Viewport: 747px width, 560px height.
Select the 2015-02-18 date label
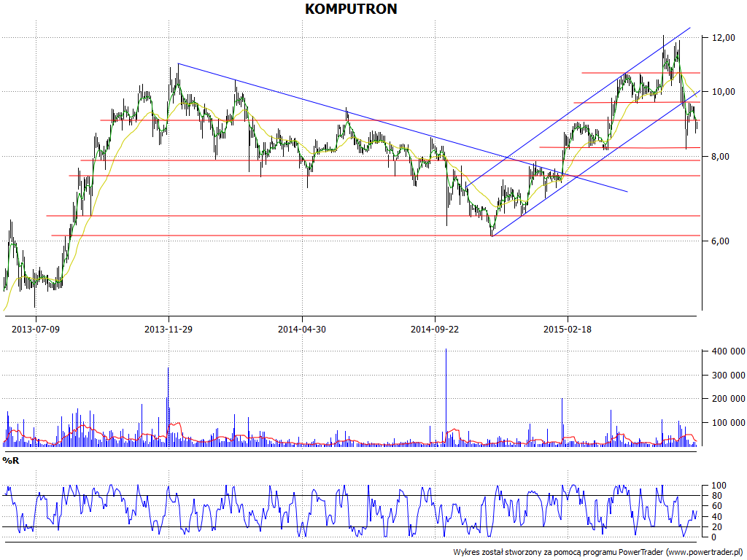[x=568, y=329]
